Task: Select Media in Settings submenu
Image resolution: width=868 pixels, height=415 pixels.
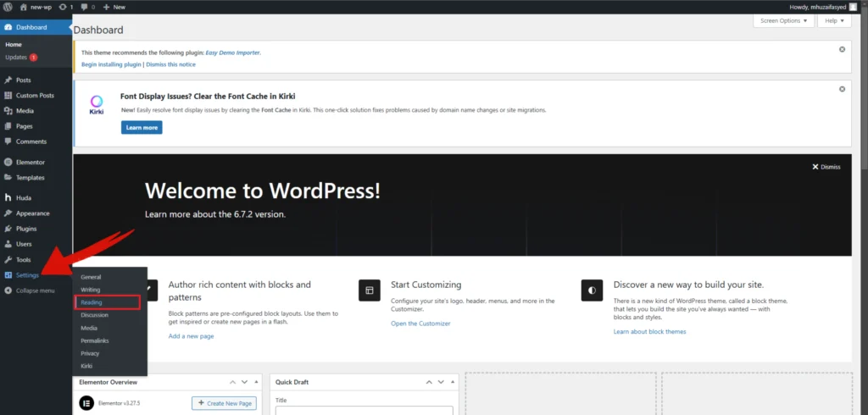Action: 88,328
